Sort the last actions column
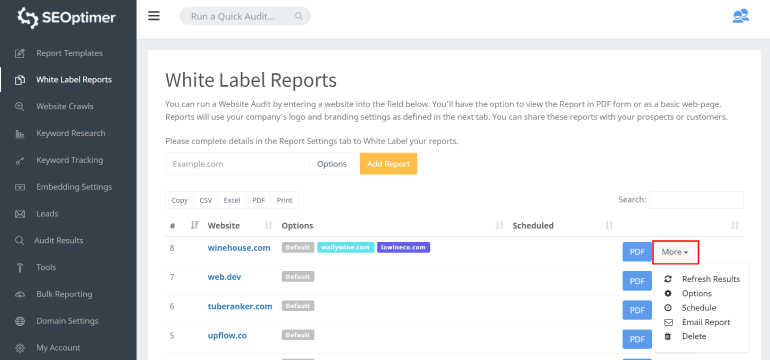Image resolution: width=770 pixels, height=360 pixels. tap(735, 225)
